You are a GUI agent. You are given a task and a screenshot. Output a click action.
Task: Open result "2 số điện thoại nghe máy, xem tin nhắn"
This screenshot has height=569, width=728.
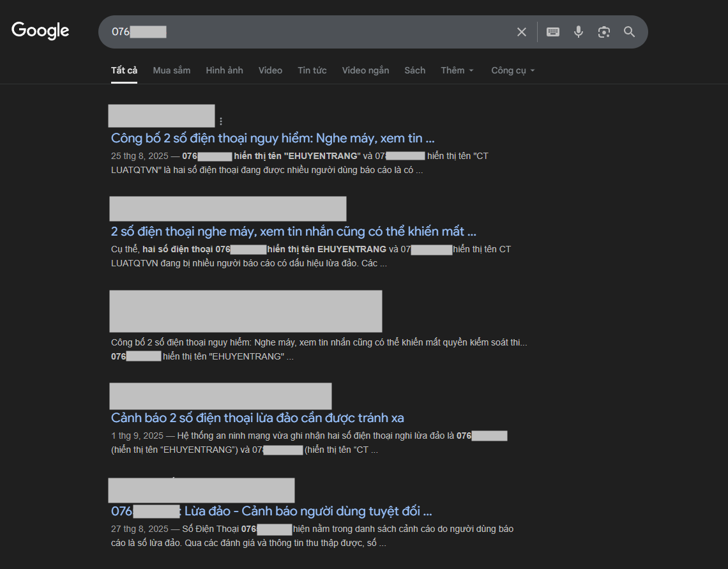pos(293,231)
